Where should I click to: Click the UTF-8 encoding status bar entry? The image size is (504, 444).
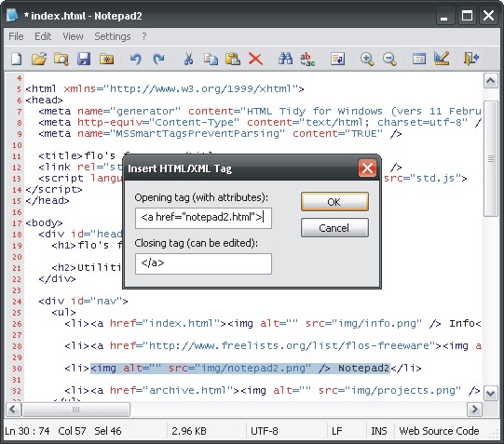265,431
